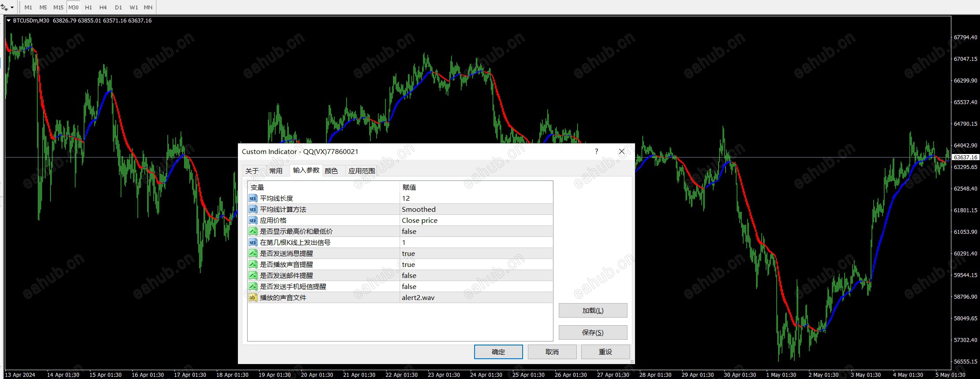Click the icon beside 是否播放声音提醒 row
This screenshot has height=379, width=980.
pyautogui.click(x=252, y=265)
